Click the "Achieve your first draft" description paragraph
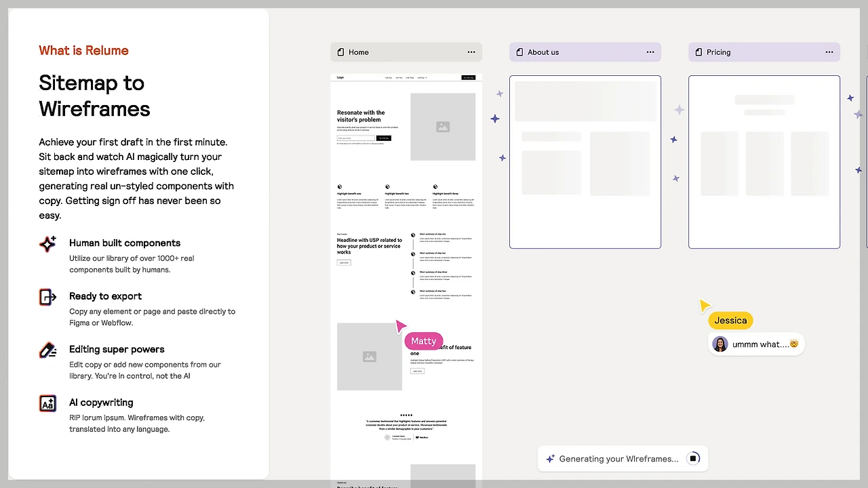Image resolution: width=868 pixels, height=488 pixels. click(136, 179)
